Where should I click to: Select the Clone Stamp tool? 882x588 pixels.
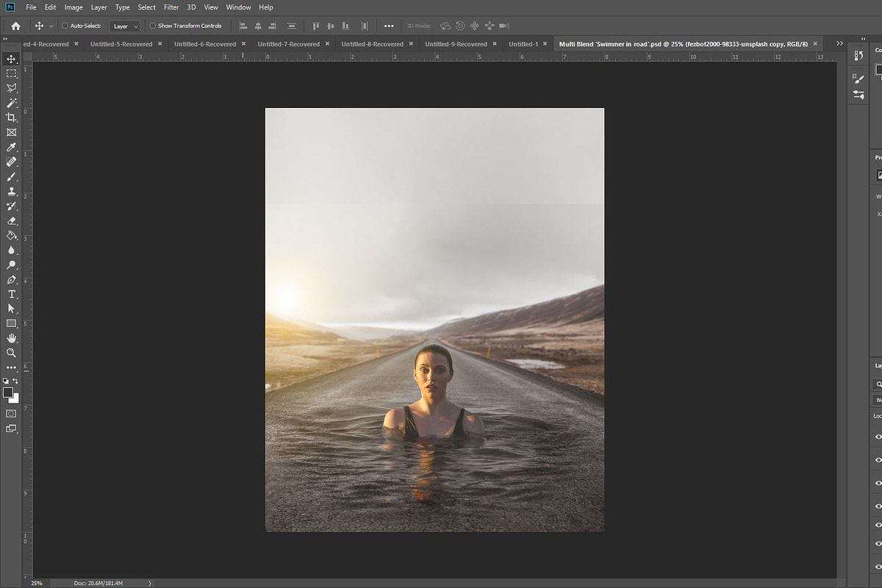11,191
